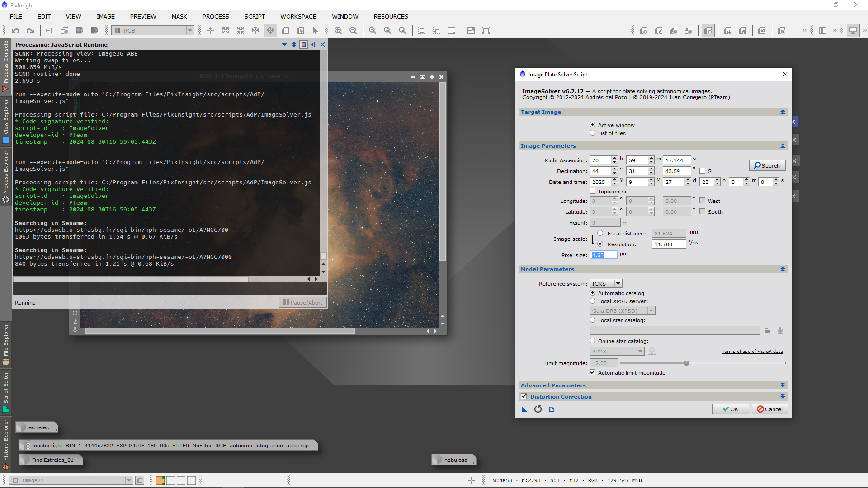Viewport: 868px width, 488px height.
Task: Click the reset icon in ImageSolver dialog
Action: point(538,409)
